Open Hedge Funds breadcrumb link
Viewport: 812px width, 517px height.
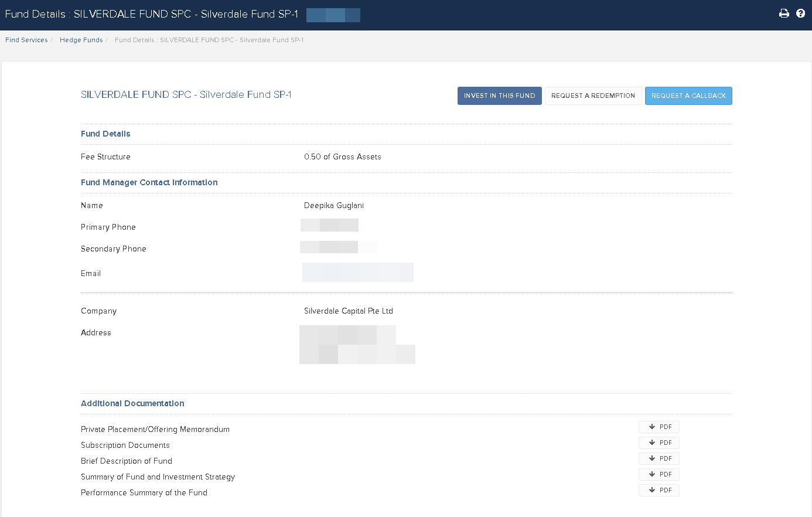click(81, 40)
